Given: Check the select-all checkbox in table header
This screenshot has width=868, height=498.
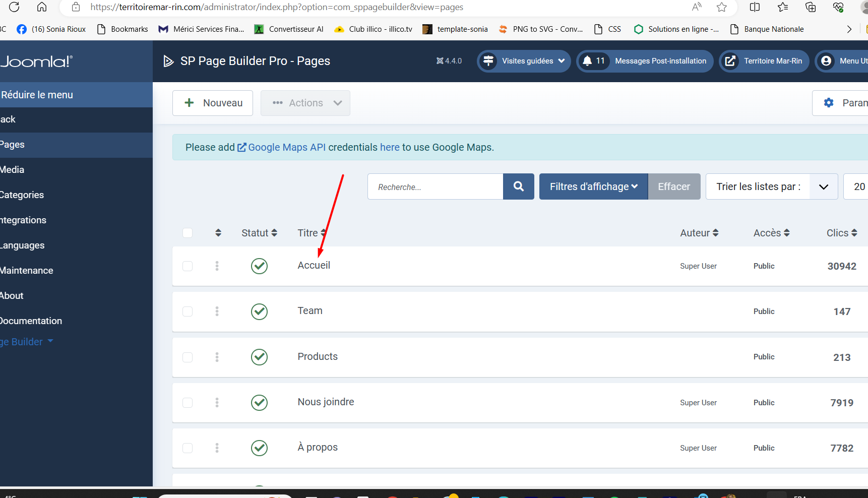Looking at the screenshot, I should tap(188, 233).
